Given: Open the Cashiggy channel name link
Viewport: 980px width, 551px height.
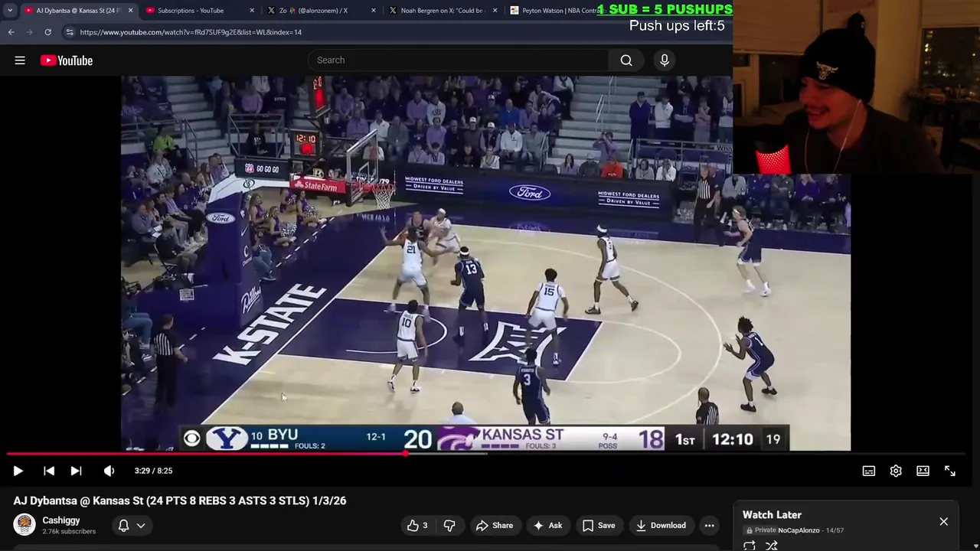Looking at the screenshot, I should (61, 520).
